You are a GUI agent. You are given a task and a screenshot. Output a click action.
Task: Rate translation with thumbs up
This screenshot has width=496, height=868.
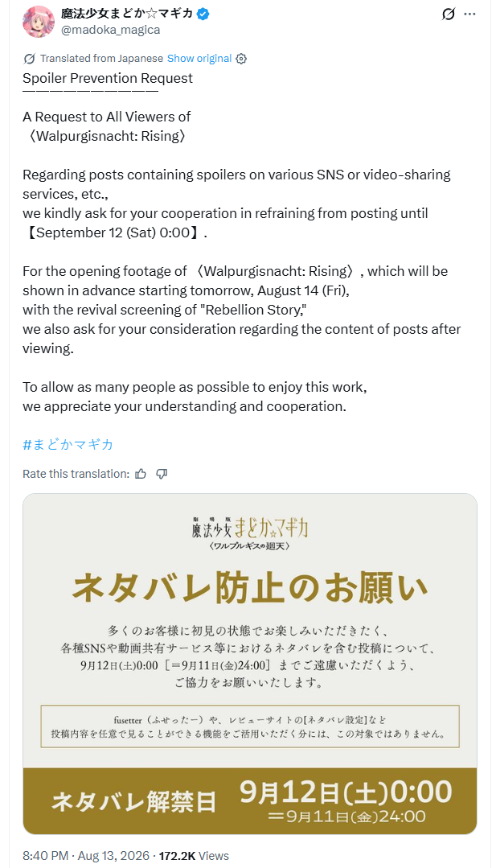coord(141,474)
